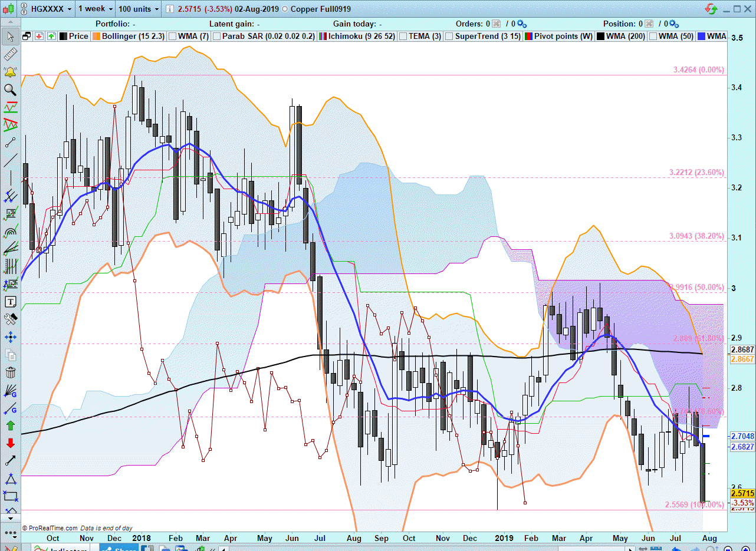756x551 pixels.
Task: Select the blue triangle shape tool
Action: (10, 479)
